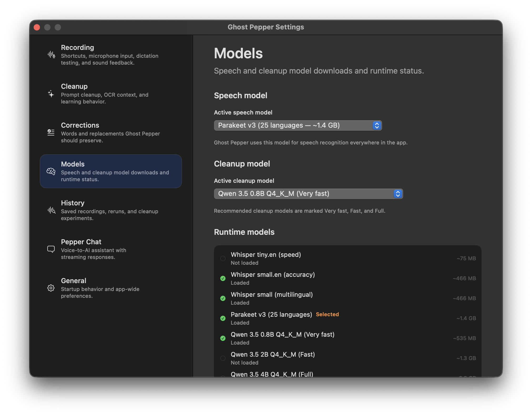Click the Recording waveform microphone icon
The height and width of the screenshot is (416, 532).
click(x=51, y=55)
